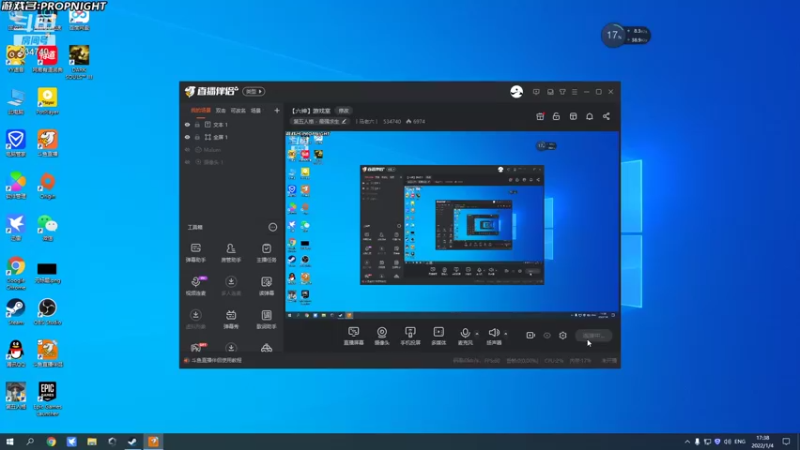Open the 视频连麦 tool in the toolbox
Image resolution: width=800 pixels, height=450 pixels.
[x=195, y=286]
